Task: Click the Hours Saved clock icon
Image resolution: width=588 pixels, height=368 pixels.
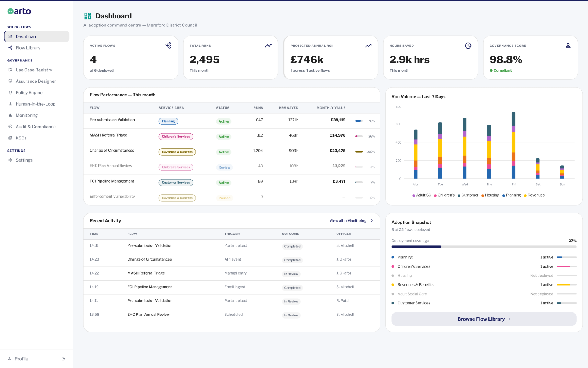Action: coord(468,46)
